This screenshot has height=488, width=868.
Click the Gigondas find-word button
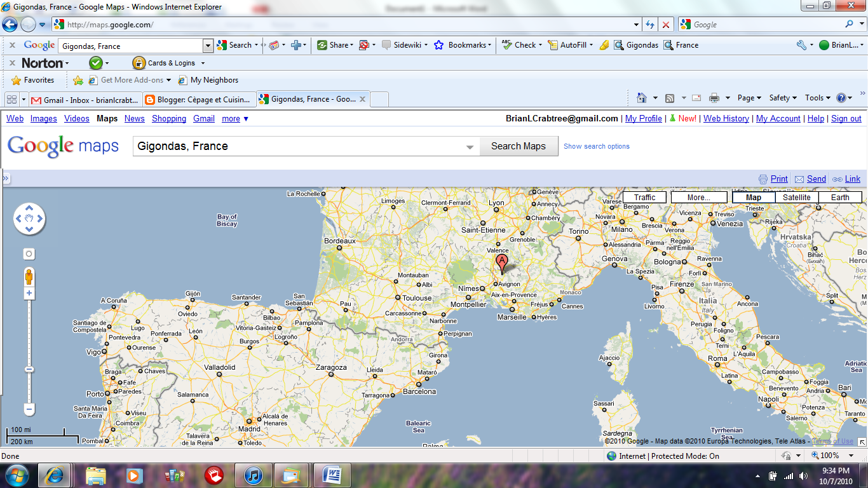click(636, 45)
